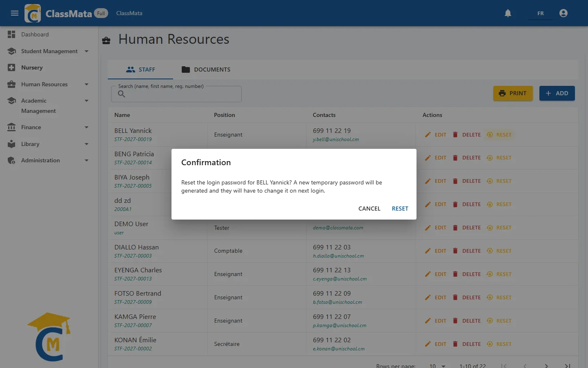The width and height of the screenshot is (588, 368).
Task: Click the Nursery icon in sidebar
Action: pos(11,67)
